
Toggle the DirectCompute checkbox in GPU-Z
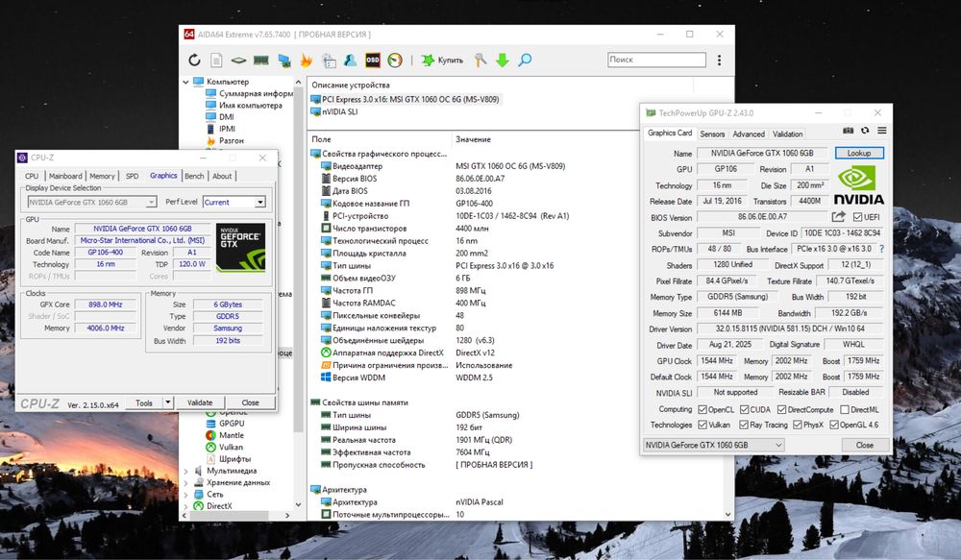781,409
